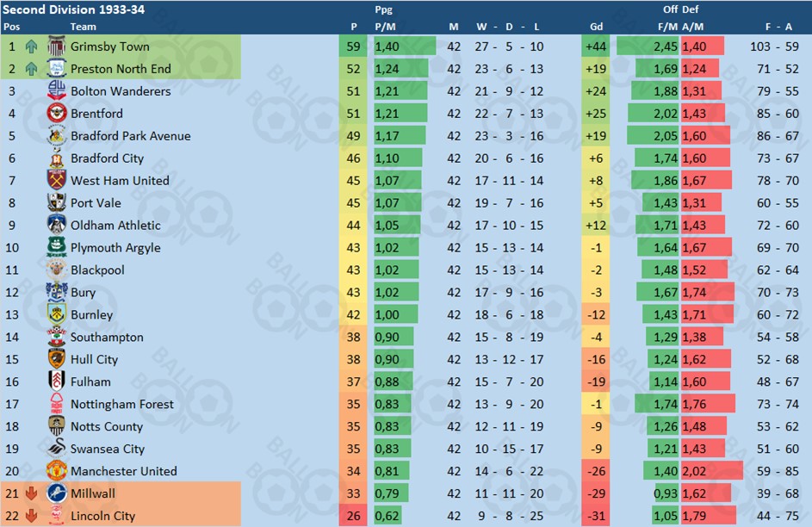Click Lincoln City's red relegation arrow
The image size is (812, 527).
pyautogui.click(x=32, y=516)
